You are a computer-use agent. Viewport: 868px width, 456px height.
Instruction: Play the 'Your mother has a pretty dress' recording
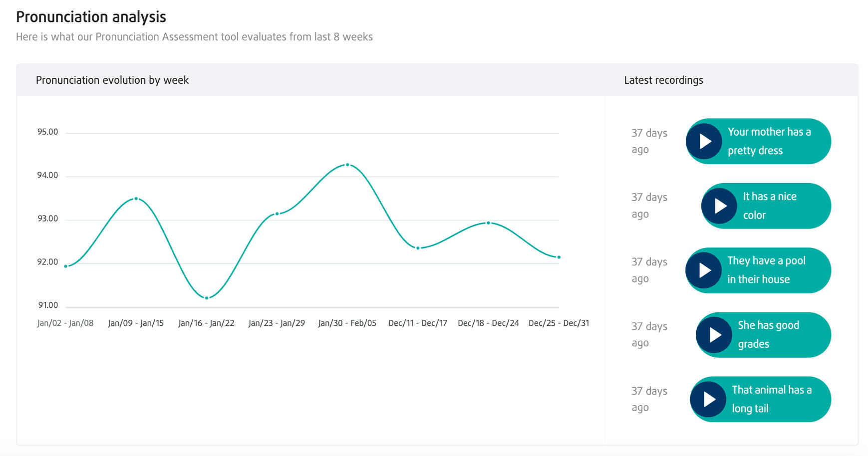tap(704, 142)
